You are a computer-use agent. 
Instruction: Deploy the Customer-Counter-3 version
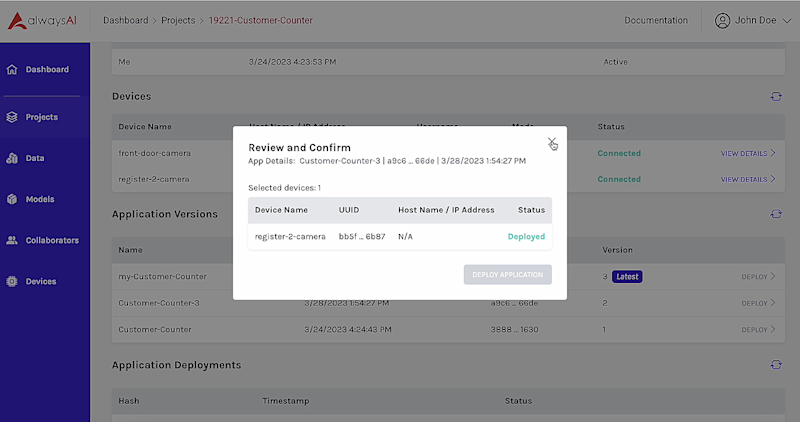point(758,303)
